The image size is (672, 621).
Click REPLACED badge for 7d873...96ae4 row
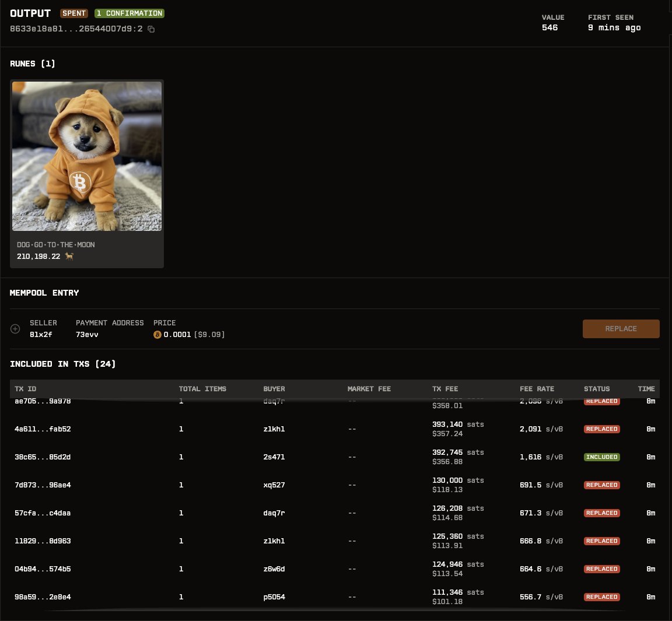(x=602, y=485)
